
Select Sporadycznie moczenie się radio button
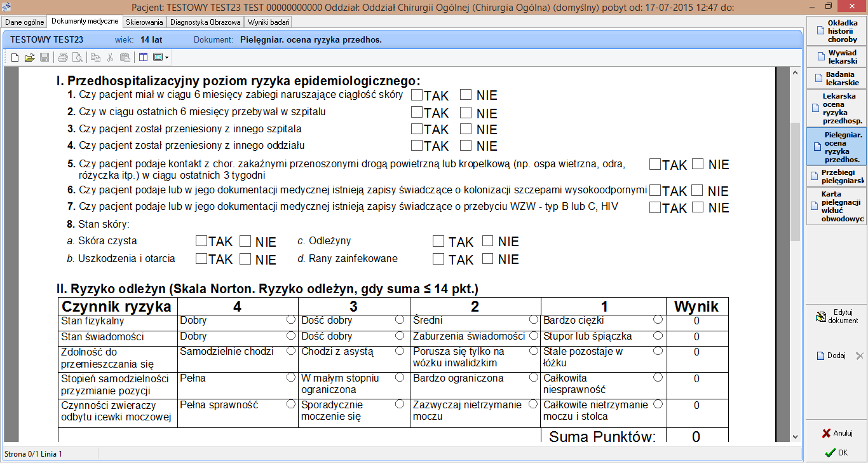[400, 404]
